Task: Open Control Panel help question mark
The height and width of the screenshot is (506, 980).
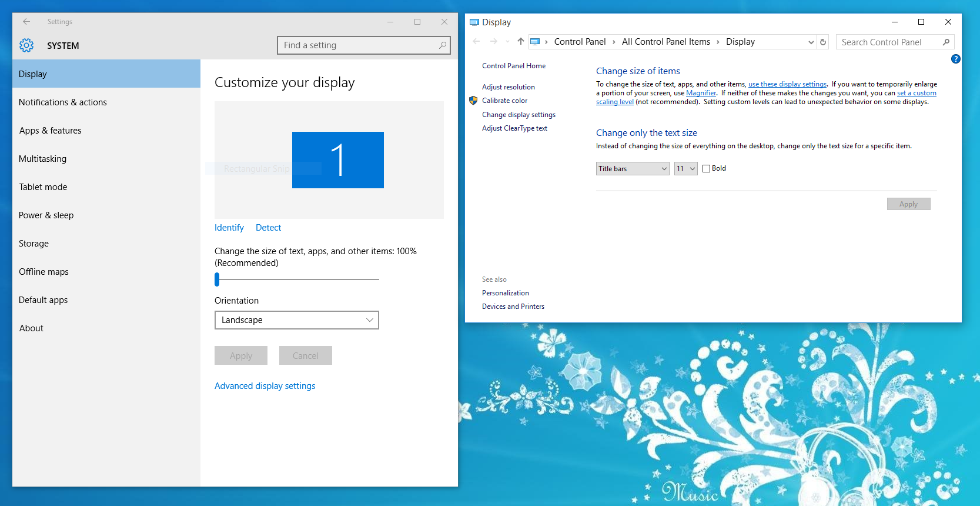Action: [956, 59]
